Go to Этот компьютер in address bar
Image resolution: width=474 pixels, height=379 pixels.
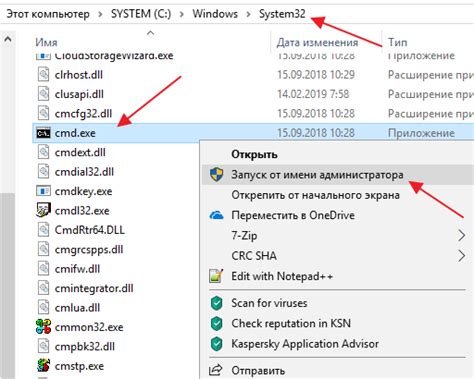[x=48, y=14]
